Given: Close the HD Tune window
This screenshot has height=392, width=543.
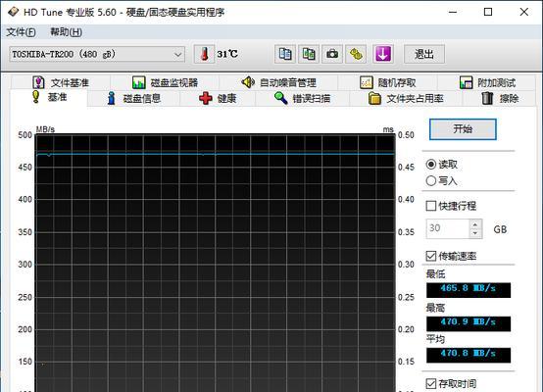Looking at the screenshot, I should pyautogui.click(x=523, y=12).
